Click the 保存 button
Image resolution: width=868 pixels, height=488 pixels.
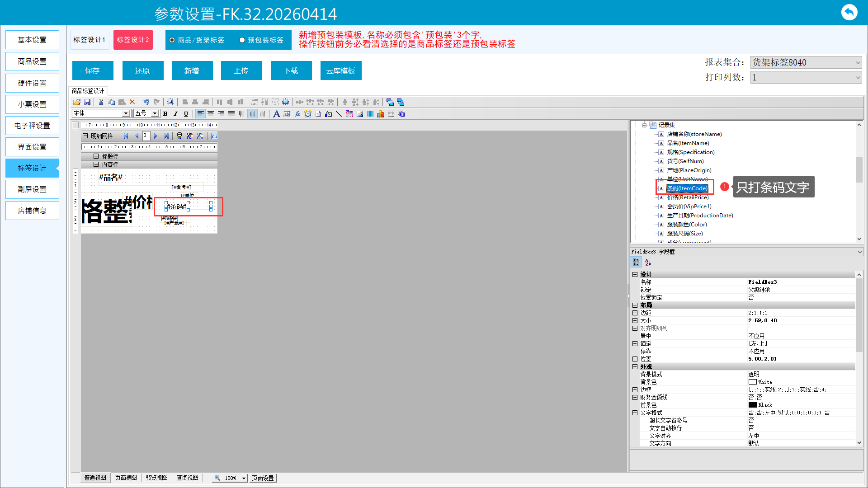pos(92,70)
